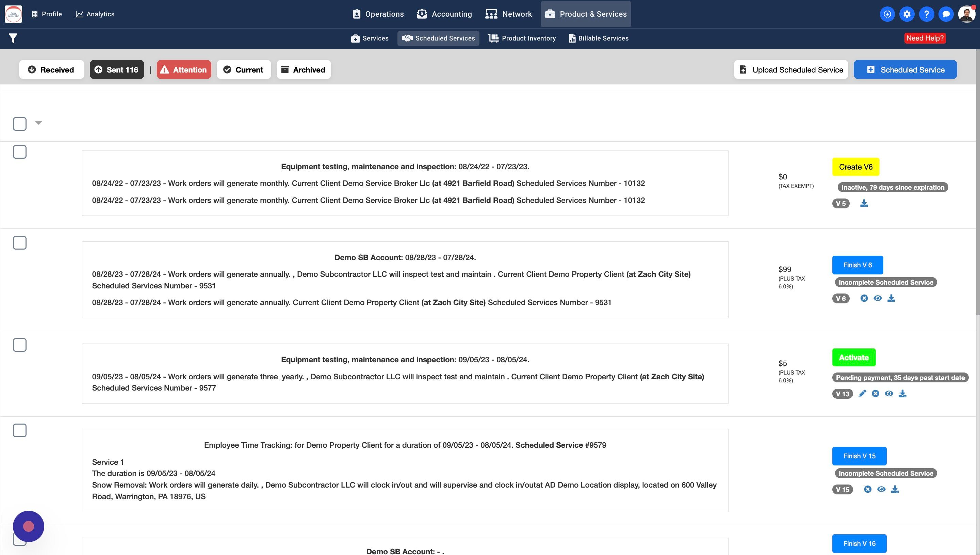
Task: Open the user profile avatar menu
Action: pyautogui.click(x=966, y=14)
